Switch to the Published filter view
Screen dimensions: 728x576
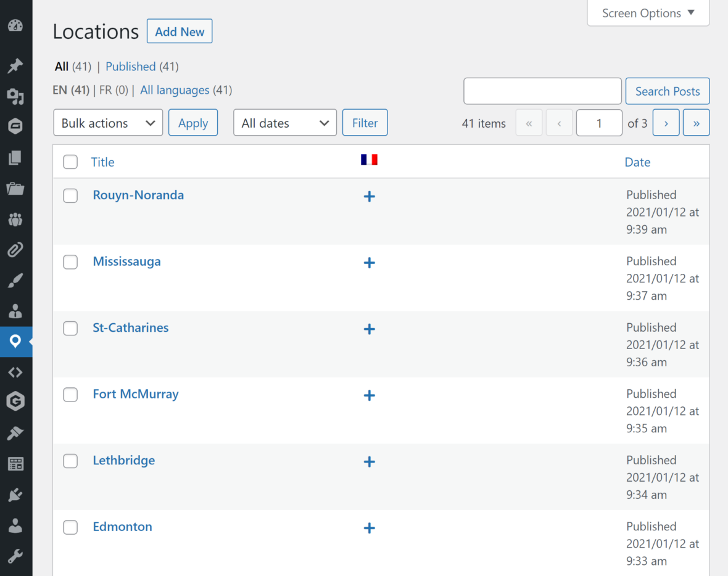tap(131, 66)
